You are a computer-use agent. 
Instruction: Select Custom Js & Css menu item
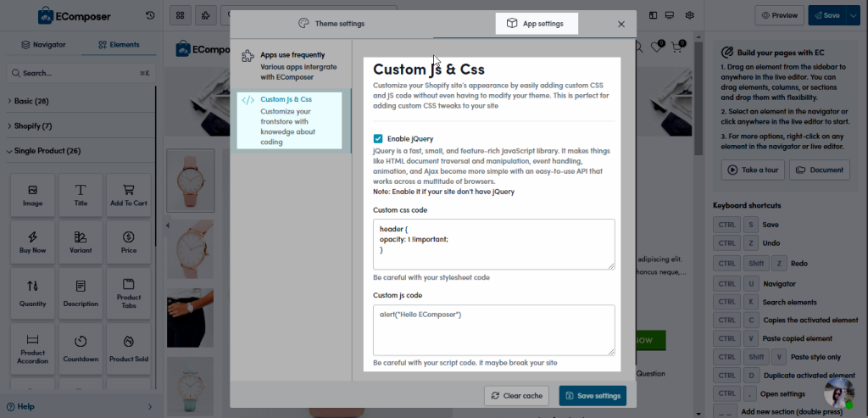click(290, 120)
